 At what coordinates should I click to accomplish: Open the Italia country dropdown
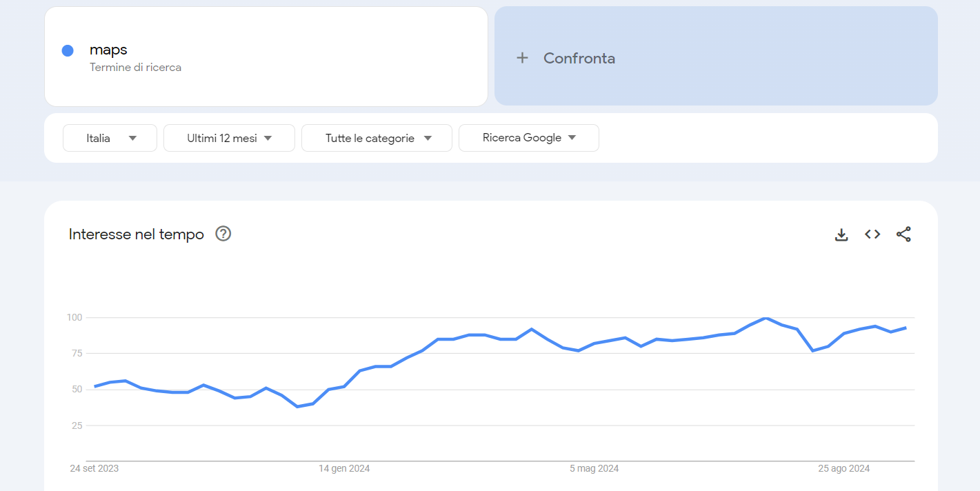[x=110, y=138]
